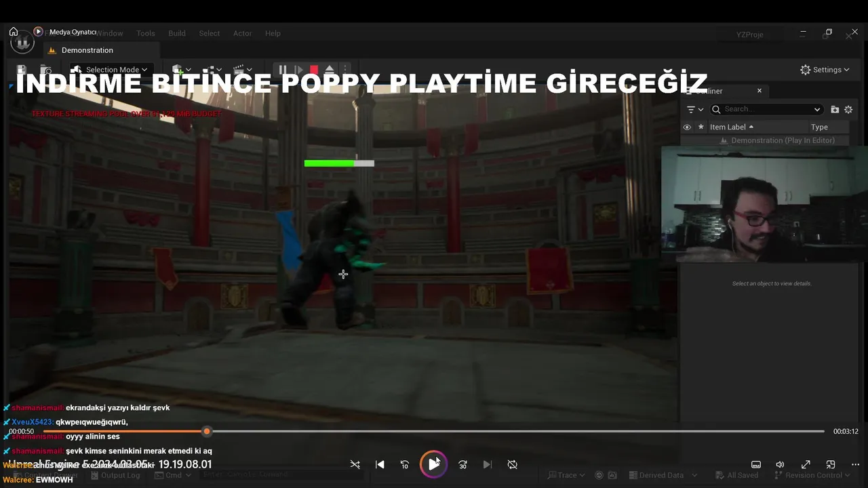Switch to the mini player view
The image size is (868, 488).
pos(831,464)
